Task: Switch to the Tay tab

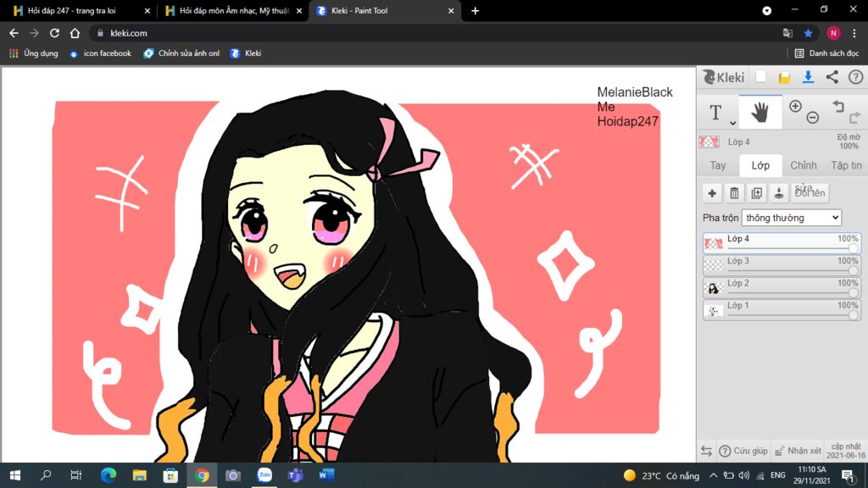Action: pos(717,165)
